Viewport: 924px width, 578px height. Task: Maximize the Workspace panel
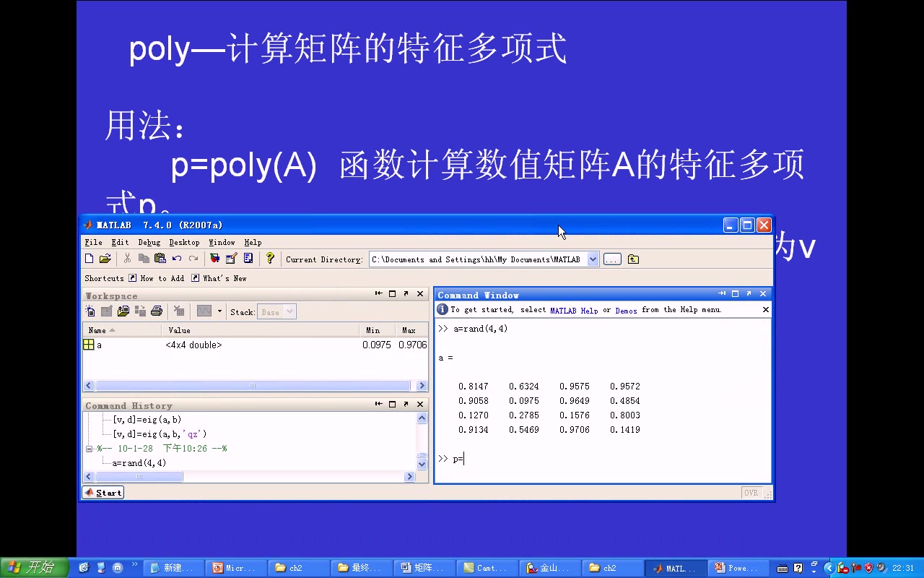click(393, 294)
